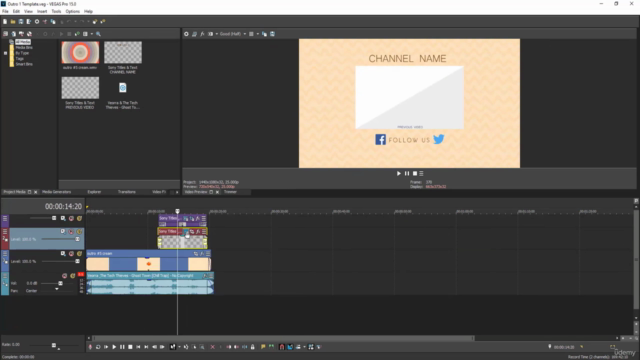The image size is (640, 360).
Task: Solo the blue outro video track
Action: tap(79, 253)
